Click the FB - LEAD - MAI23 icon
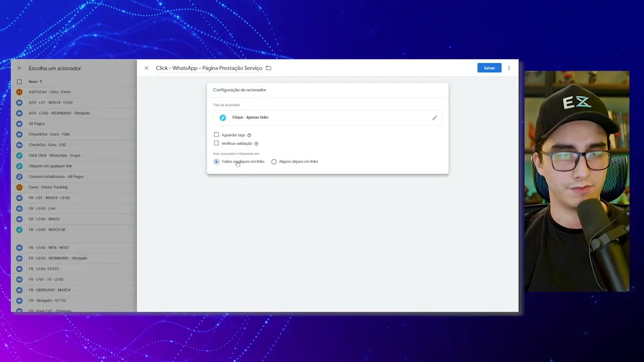644x362 pixels. (19, 219)
